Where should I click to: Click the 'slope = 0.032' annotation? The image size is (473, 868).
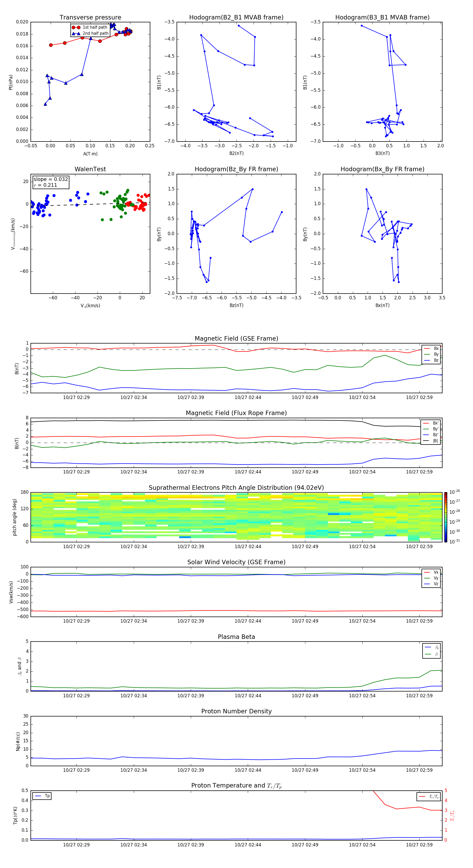click(x=50, y=179)
